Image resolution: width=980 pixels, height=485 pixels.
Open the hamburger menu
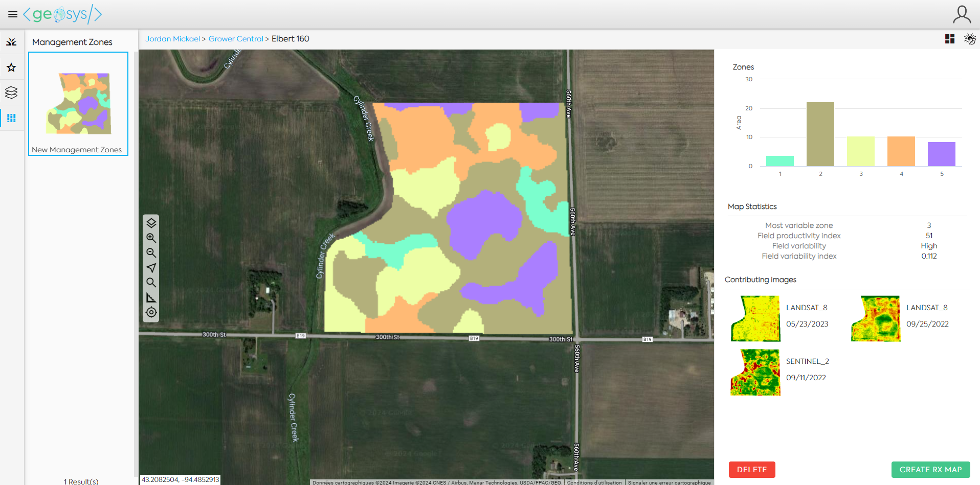(x=13, y=14)
